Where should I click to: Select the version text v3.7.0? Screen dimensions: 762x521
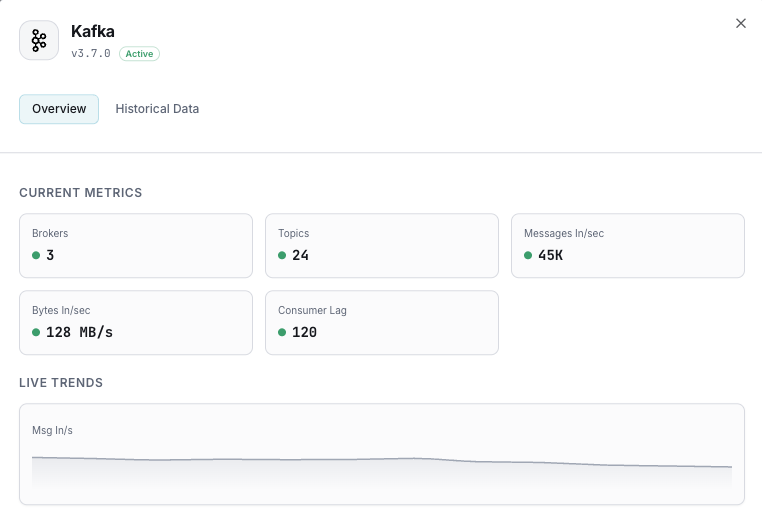click(91, 53)
